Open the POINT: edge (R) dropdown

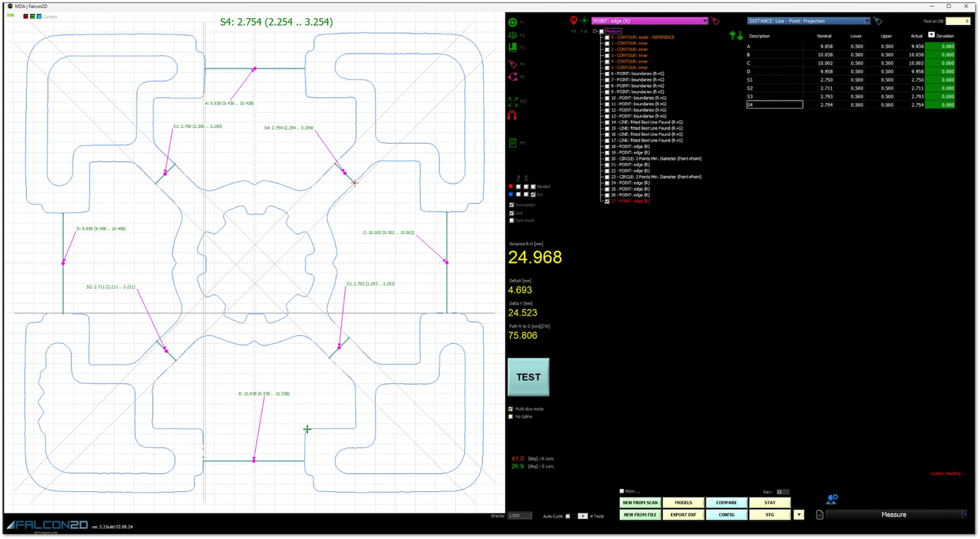tap(705, 21)
